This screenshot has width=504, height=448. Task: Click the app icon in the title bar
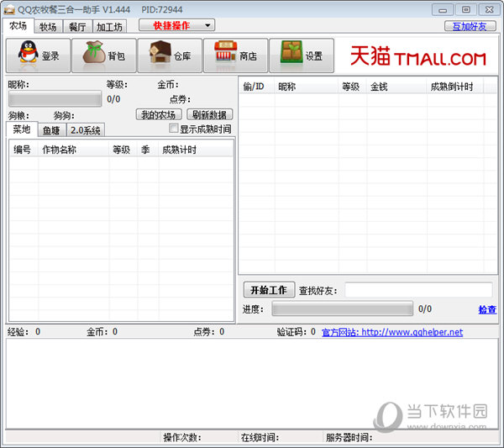click(x=9, y=9)
